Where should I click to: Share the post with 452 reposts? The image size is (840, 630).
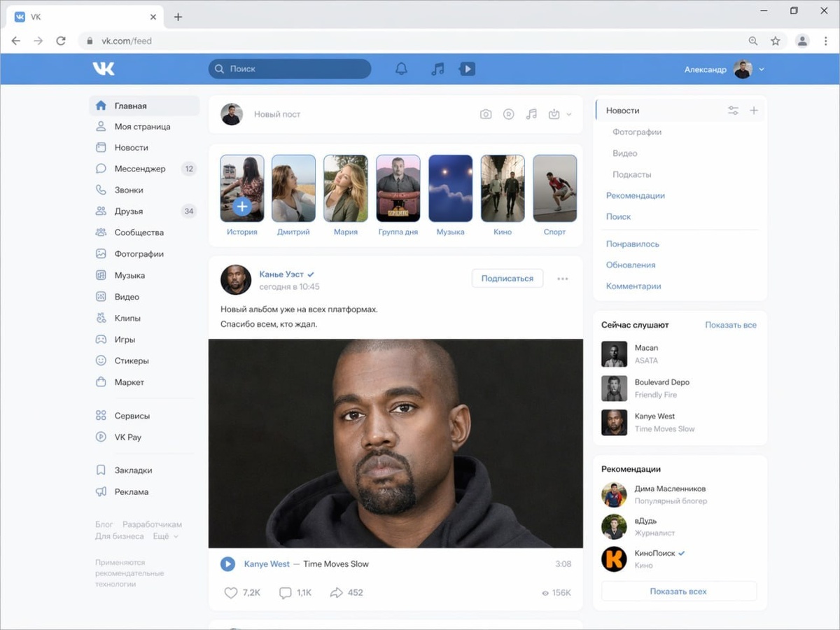tap(336, 593)
